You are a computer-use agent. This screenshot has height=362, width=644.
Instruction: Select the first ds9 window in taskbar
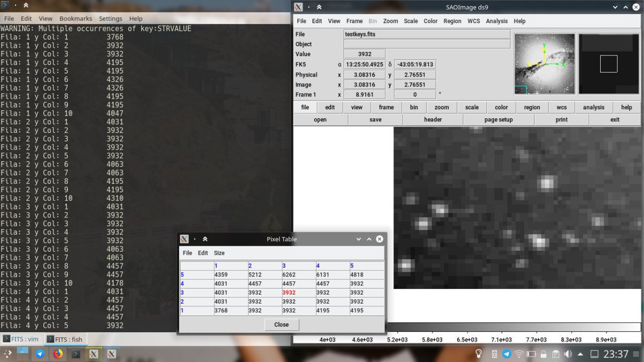coord(94,354)
